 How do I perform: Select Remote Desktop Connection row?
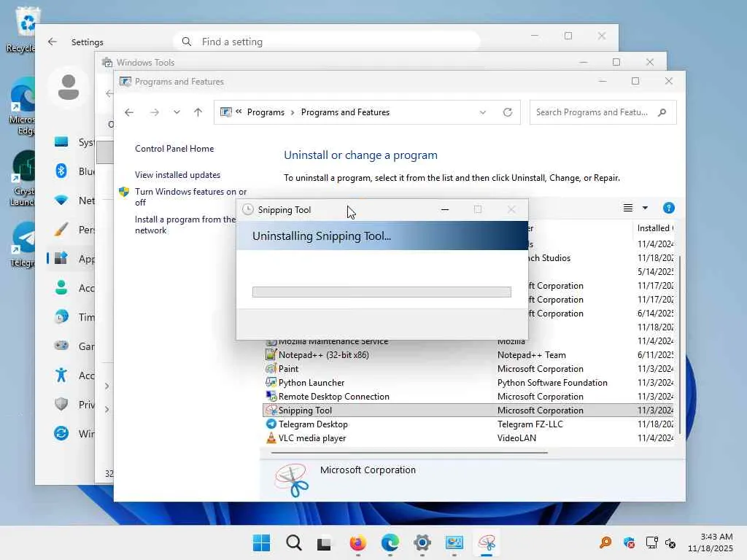point(468,396)
